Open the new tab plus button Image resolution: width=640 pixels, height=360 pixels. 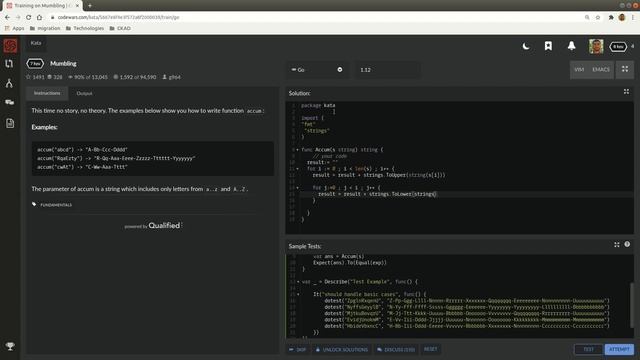coord(89,6)
